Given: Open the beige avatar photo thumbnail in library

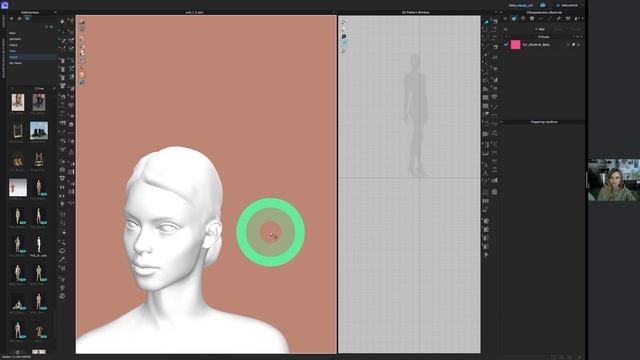Looking at the screenshot, I should tap(18, 102).
